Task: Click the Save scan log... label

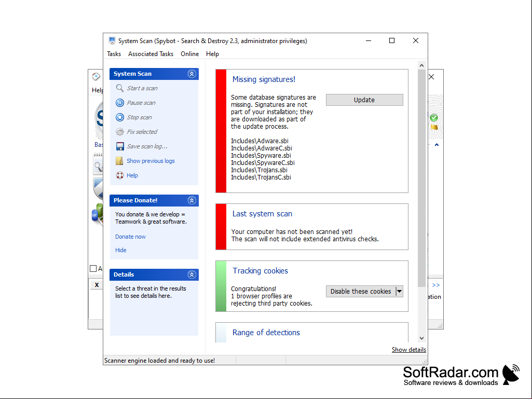Action: (x=147, y=146)
